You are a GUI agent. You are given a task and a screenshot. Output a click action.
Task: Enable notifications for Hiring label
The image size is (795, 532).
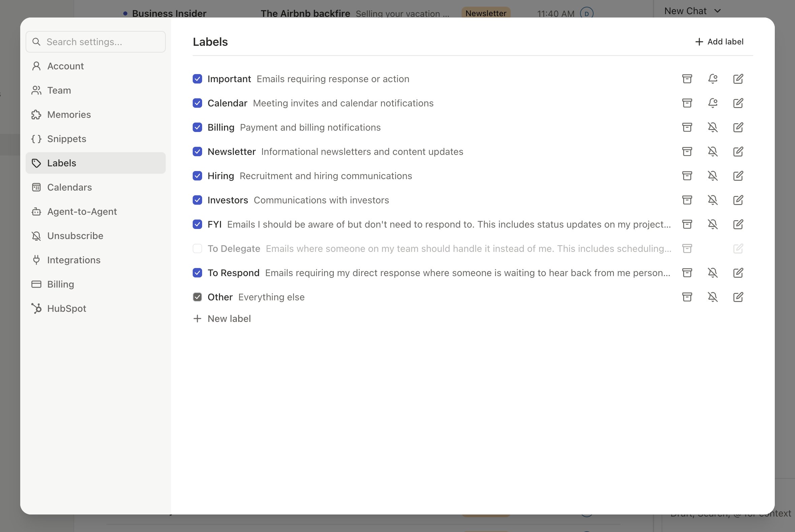click(x=712, y=176)
